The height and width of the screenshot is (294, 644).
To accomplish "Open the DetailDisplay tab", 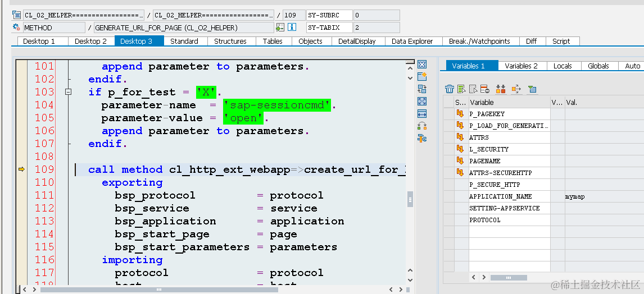I will click(356, 41).
